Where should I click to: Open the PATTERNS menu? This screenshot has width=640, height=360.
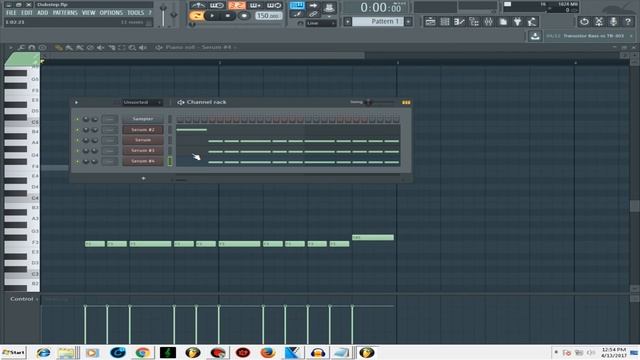[x=65, y=13]
